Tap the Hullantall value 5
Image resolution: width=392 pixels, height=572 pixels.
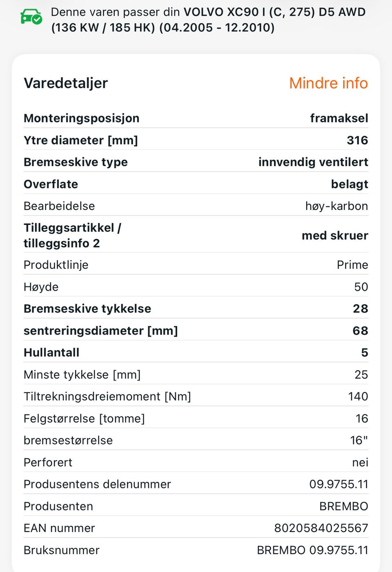[x=365, y=352]
